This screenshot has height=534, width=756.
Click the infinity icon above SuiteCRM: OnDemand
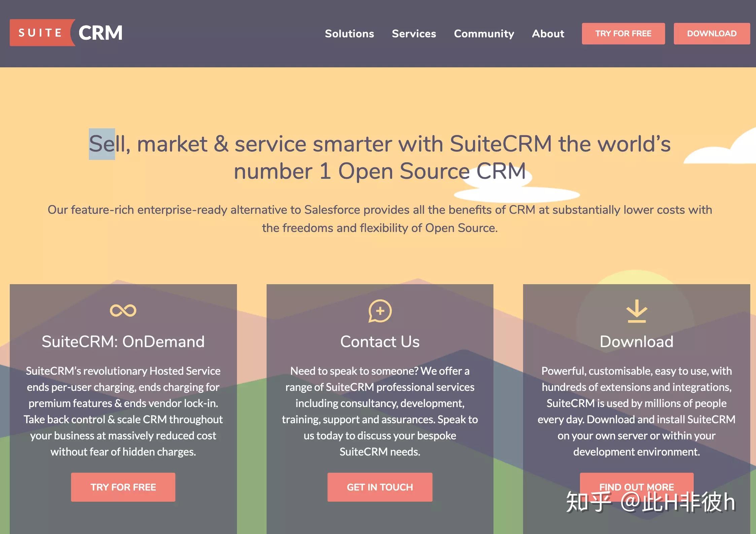coord(123,310)
